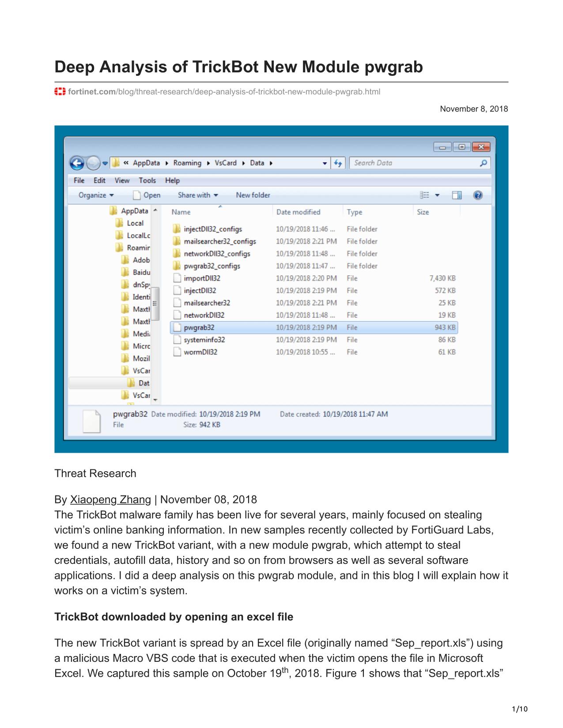Select the injectDll32_configs folder icon

tap(177, 229)
